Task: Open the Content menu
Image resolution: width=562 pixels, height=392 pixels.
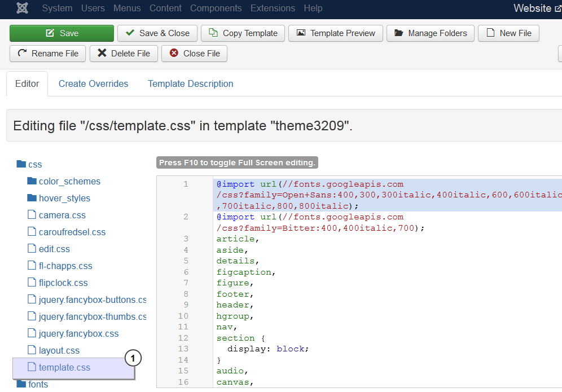Action: [165, 8]
